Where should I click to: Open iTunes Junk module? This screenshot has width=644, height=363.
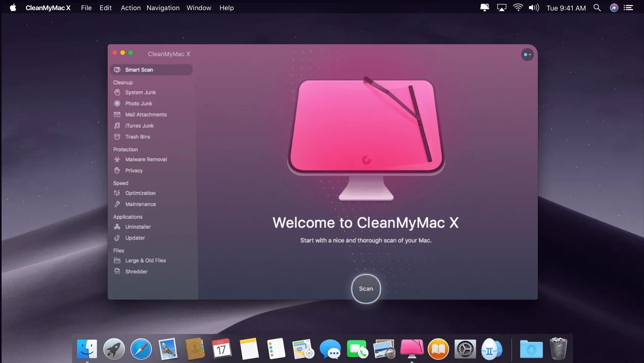click(x=139, y=126)
